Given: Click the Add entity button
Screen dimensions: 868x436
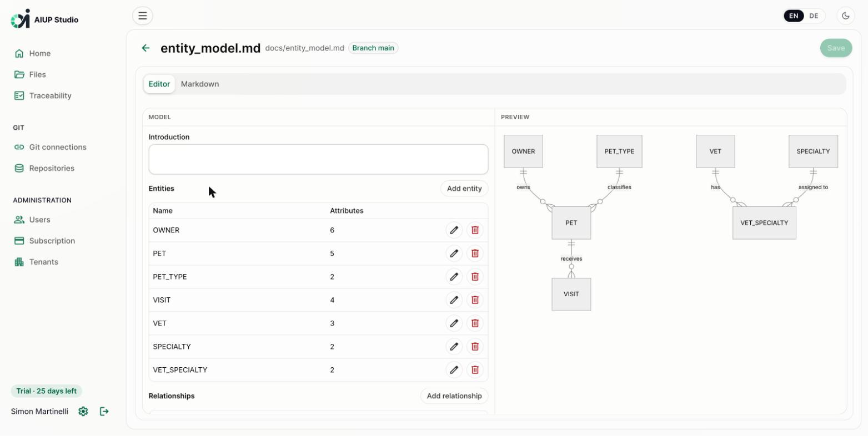Looking at the screenshot, I should click(464, 189).
